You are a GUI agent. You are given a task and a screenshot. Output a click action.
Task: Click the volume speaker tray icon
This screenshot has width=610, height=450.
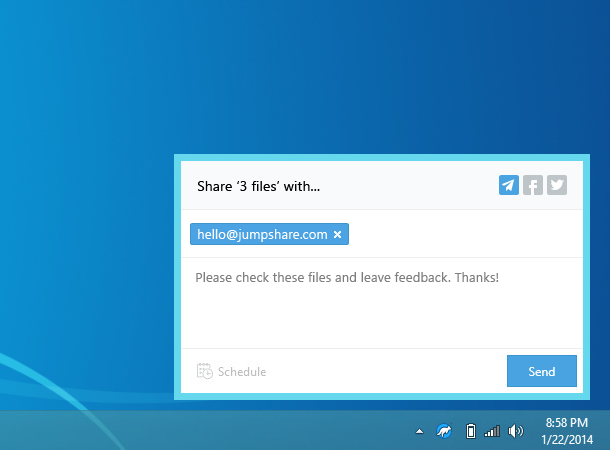515,431
